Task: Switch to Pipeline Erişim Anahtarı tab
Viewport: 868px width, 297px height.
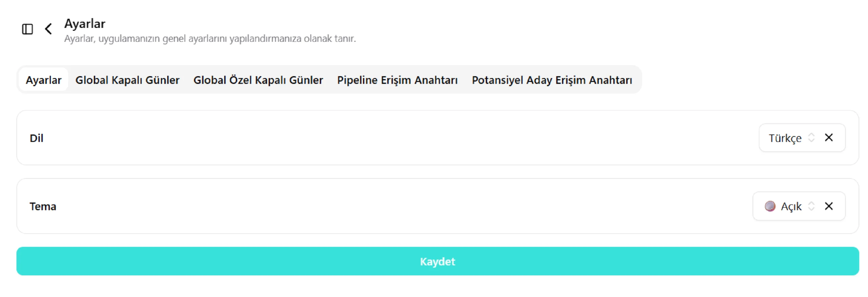Action: [397, 80]
